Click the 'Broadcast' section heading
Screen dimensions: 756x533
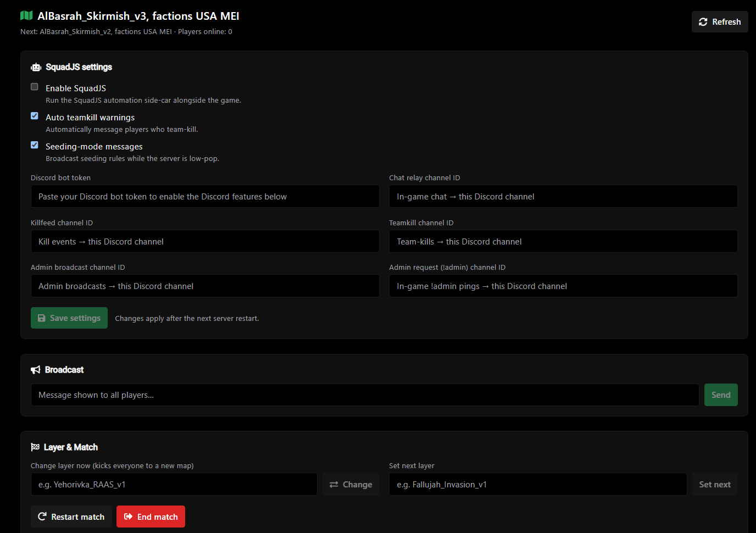click(x=64, y=370)
